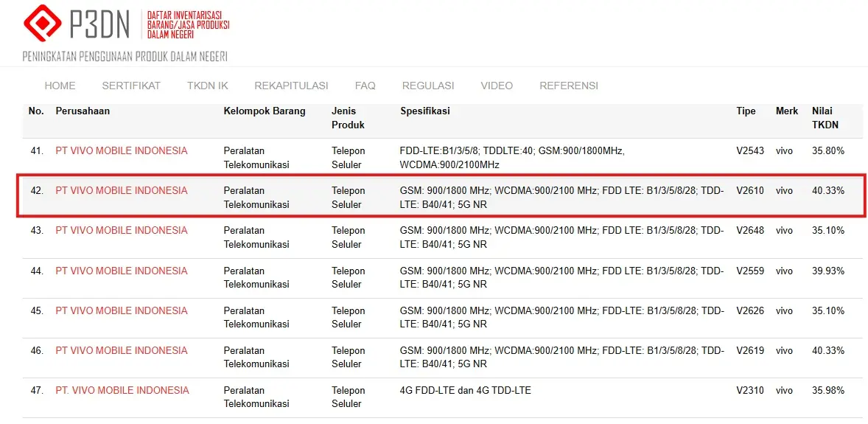The width and height of the screenshot is (868, 424).
Task: Open the FAQ page
Action: (365, 86)
